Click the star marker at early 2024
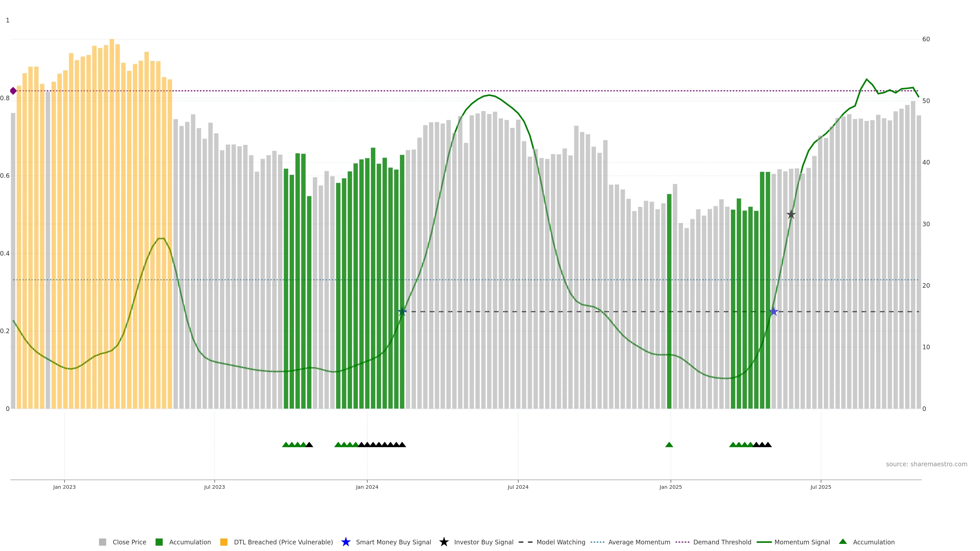The width and height of the screenshot is (980, 551). coord(402,312)
